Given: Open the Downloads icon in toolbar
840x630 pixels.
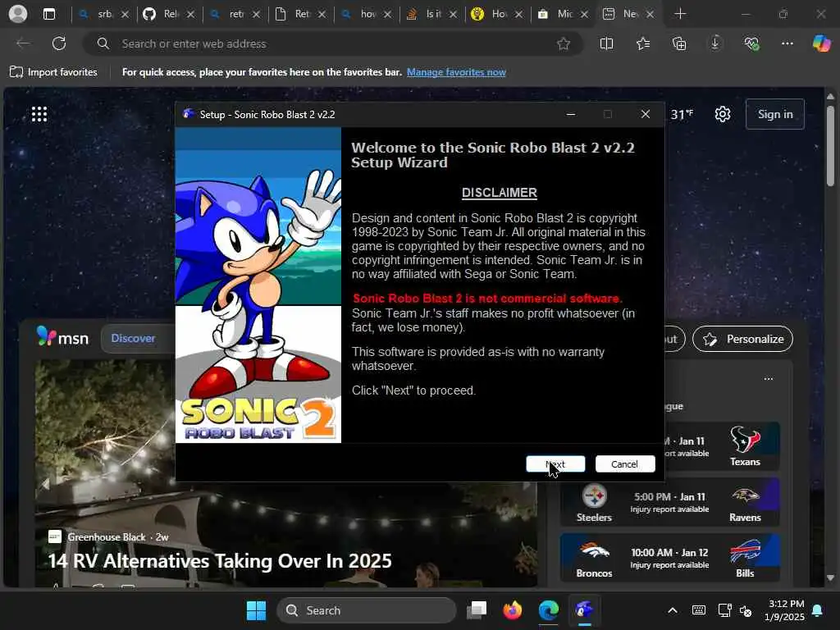Looking at the screenshot, I should pos(715,43).
